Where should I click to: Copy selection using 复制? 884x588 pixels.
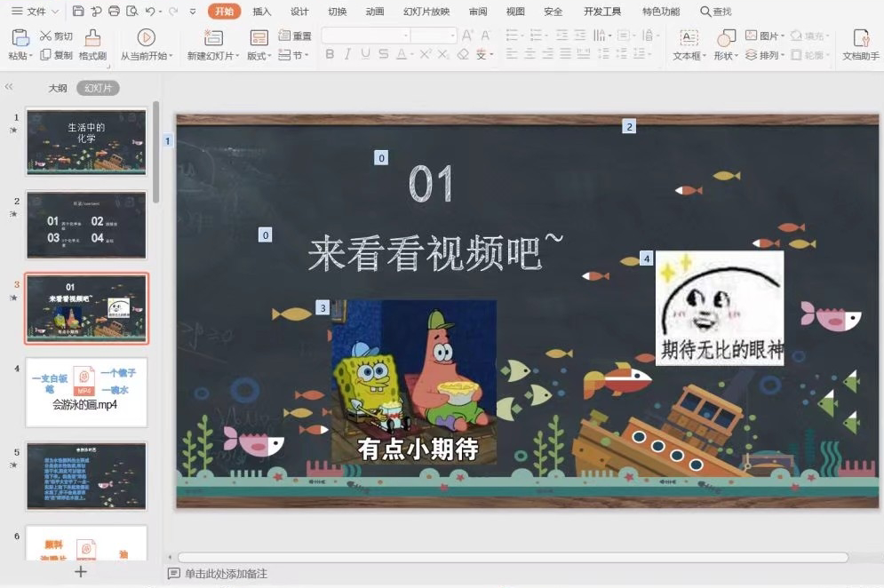(56, 55)
